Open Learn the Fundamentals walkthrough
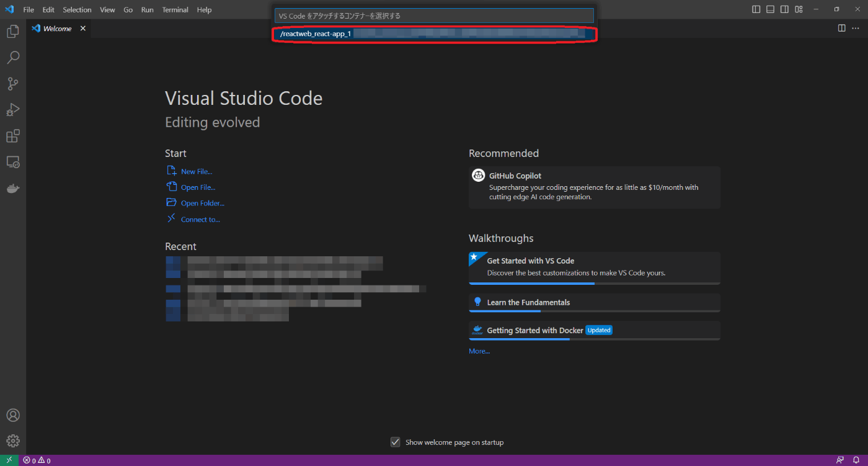 click(x=595, y=302)
